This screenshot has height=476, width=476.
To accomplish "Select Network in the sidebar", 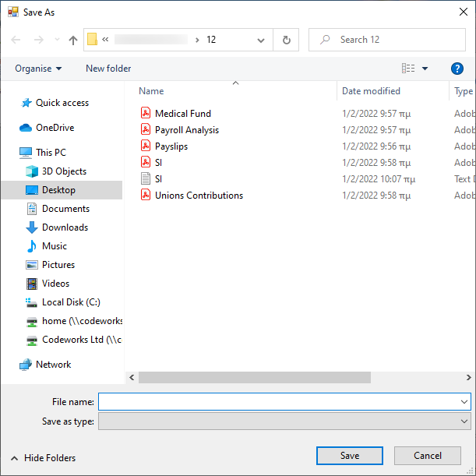I will [x=45, y=365].
